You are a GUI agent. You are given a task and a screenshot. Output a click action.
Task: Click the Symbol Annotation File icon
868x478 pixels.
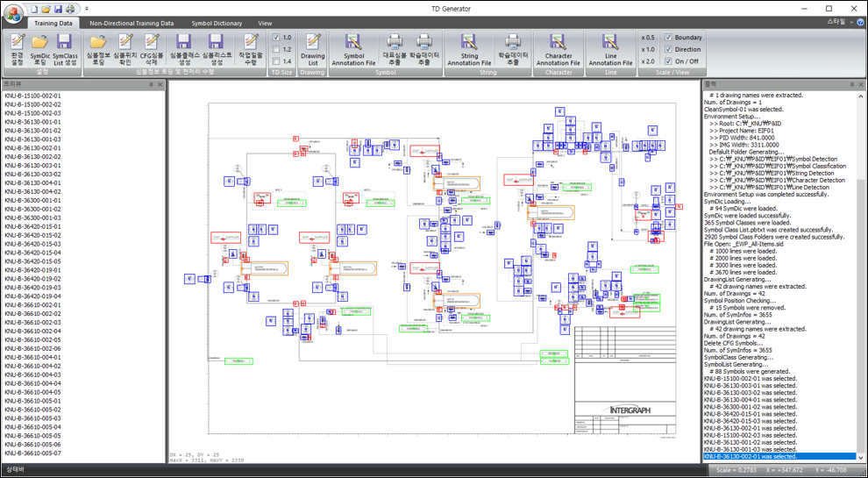[353, 48]
